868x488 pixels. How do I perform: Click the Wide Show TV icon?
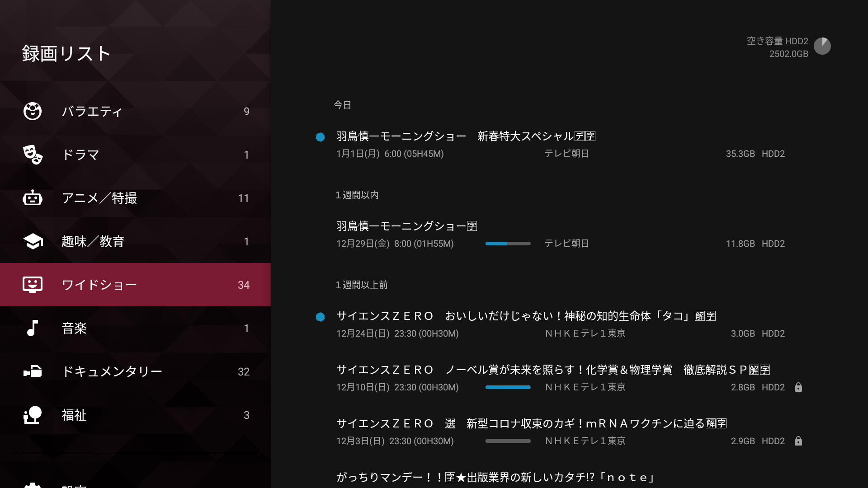pyautogui.click(x=33, y=285)
